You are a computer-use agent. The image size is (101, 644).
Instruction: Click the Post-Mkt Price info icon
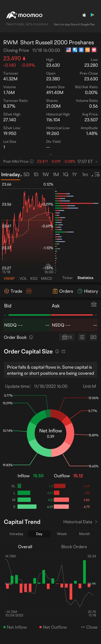coord(32,162)
